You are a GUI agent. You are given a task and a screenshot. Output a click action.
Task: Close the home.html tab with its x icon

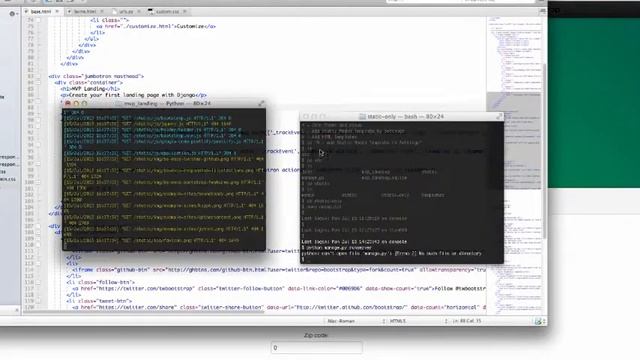[102, 11]
